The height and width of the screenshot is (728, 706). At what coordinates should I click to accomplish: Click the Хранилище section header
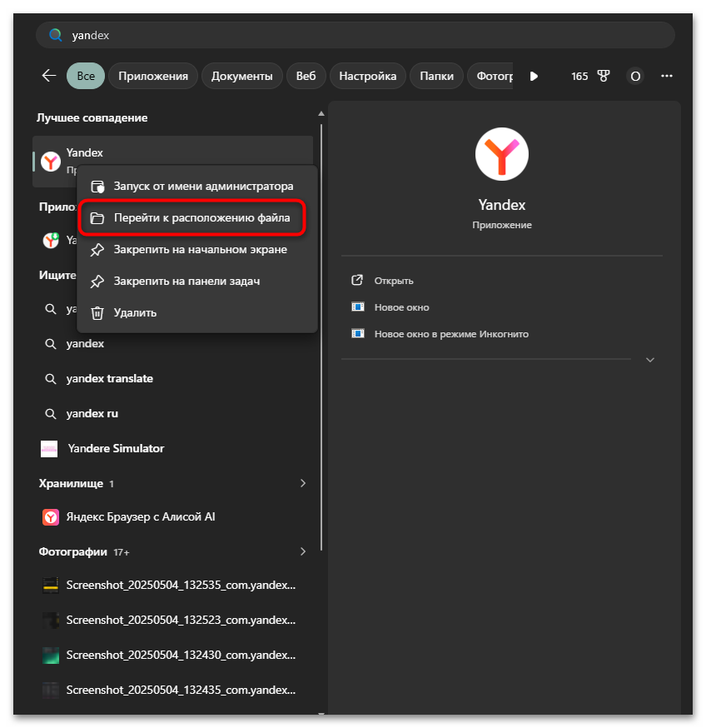(x=76, y=483)
